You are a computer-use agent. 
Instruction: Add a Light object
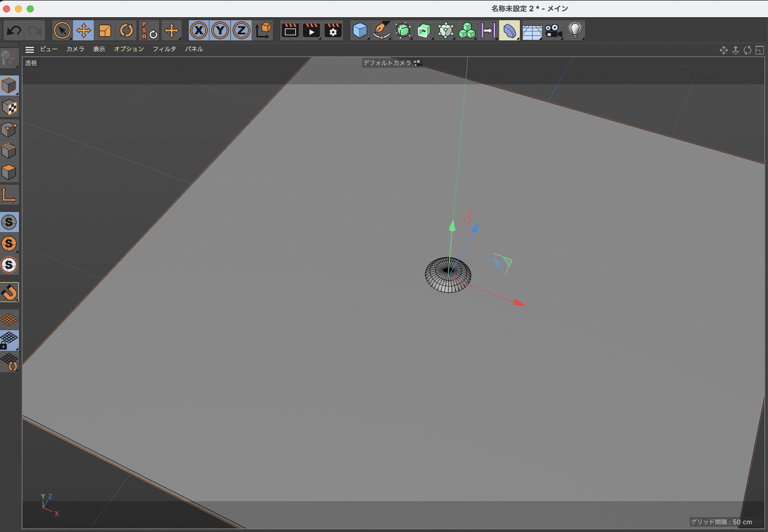pyautogui.click(x=574, y=30)
